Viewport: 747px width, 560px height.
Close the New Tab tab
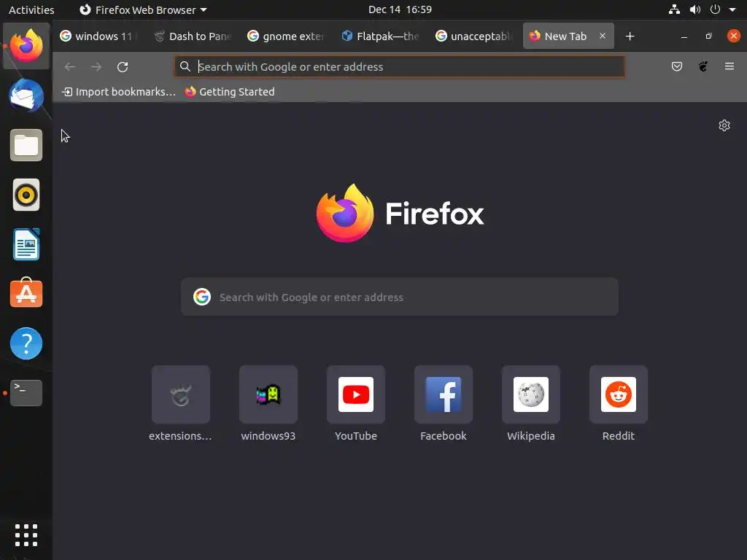click(x=602, y=36)
